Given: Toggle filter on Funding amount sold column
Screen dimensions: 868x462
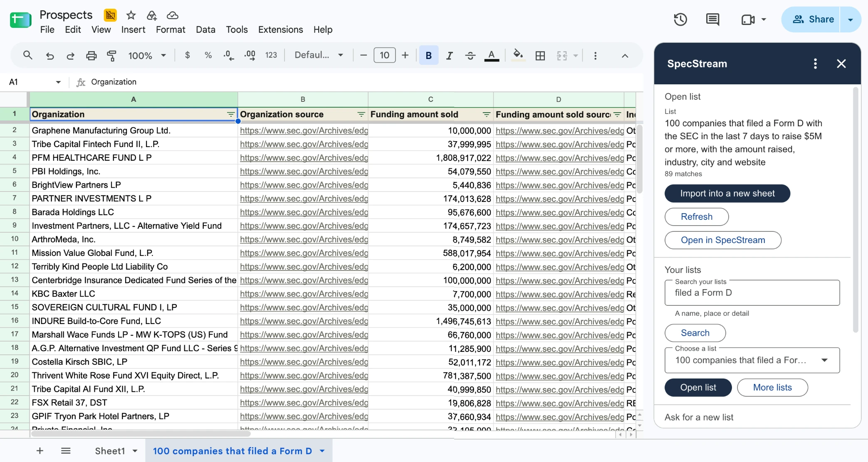Looking at the screenshot, I should (486, 114).
